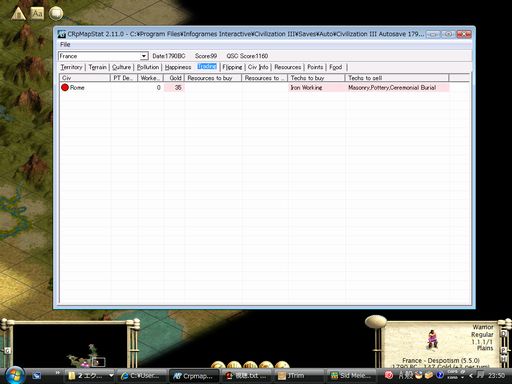Select the Rome row in the trading list
This screenshot has width=512, height=384.
click(x=255, y=88)
